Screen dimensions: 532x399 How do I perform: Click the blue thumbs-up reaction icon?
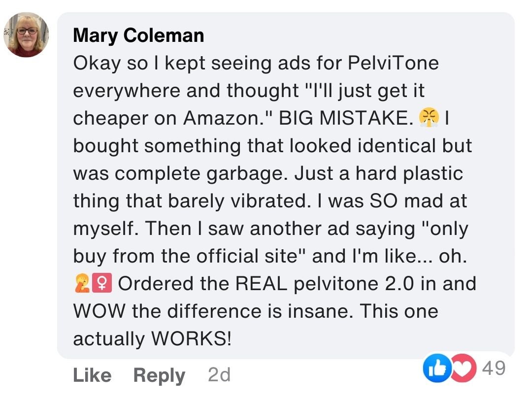click(435, 369)
